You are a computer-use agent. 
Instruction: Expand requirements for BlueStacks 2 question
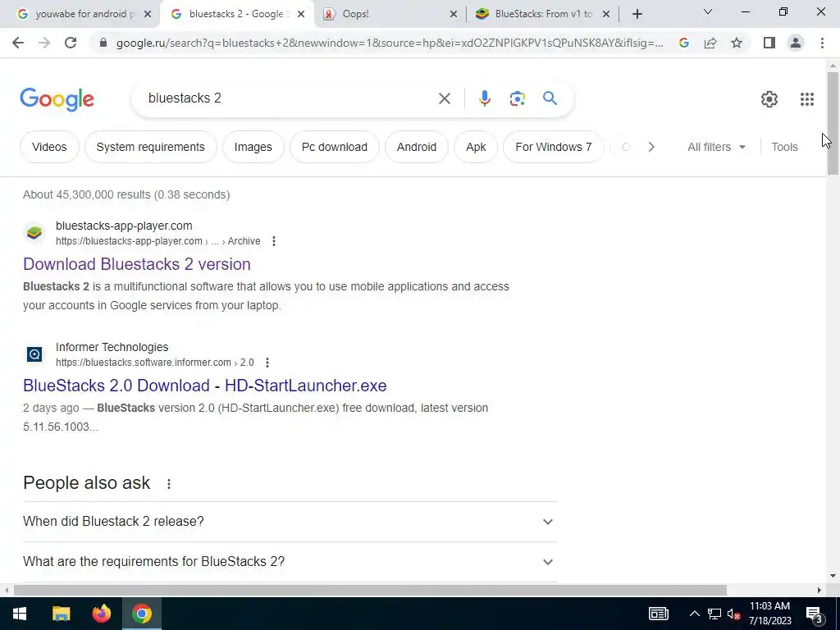[x=290, y=561]
